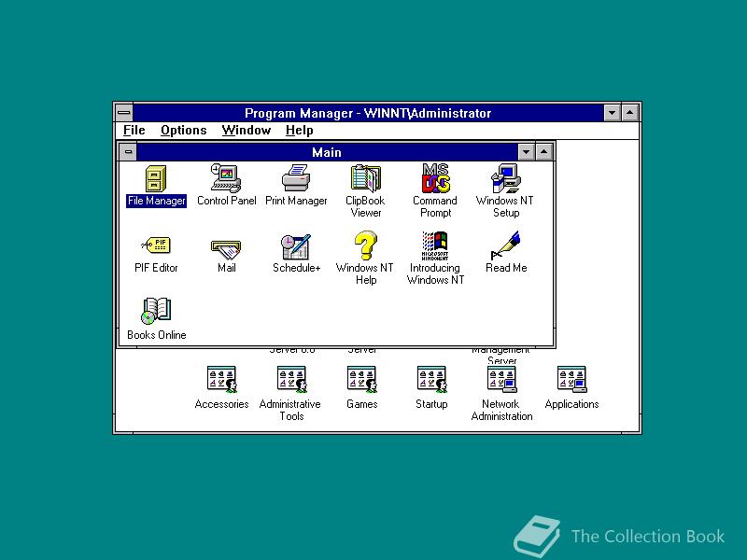Click the 'File Manager' label text
The height and width of the screenshot is (560, 747).
(x=156, y=201)
